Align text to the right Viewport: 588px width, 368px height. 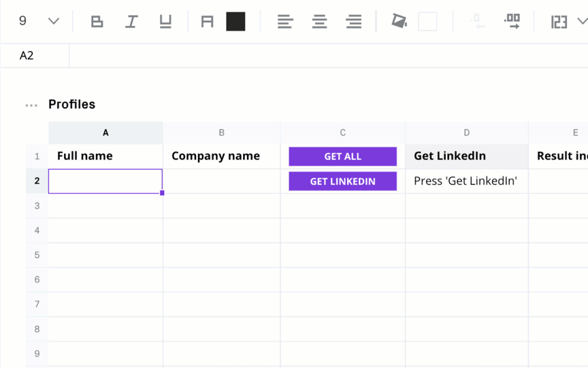pyautogui.click(x=354, y=21)
